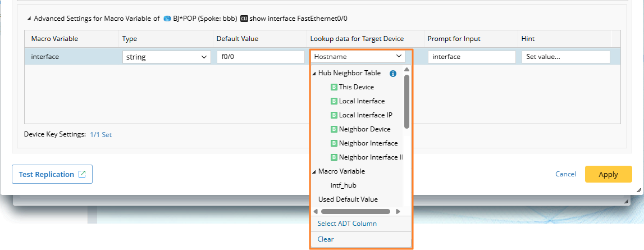Collapse the Hub Neighbor Table group

pyautogui.click(x=313, y=74)
